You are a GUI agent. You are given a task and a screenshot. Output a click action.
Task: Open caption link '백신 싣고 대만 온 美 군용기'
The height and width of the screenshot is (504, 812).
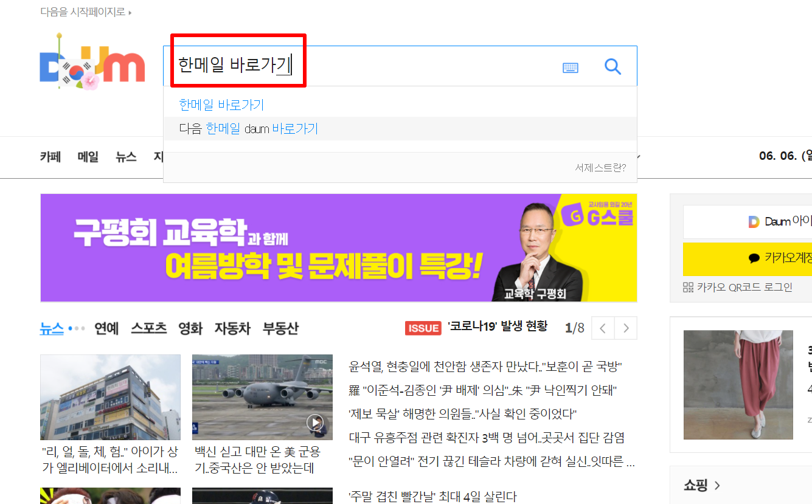tap(257, 460)
